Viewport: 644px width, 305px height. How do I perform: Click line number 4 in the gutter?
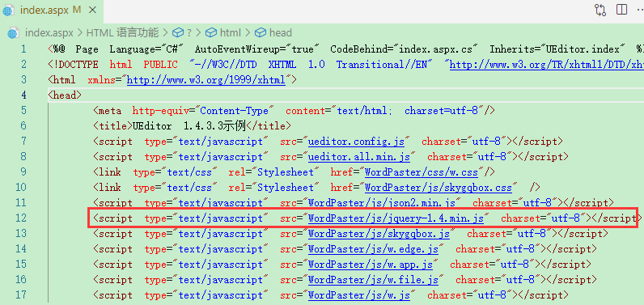(x=23, y=95)
